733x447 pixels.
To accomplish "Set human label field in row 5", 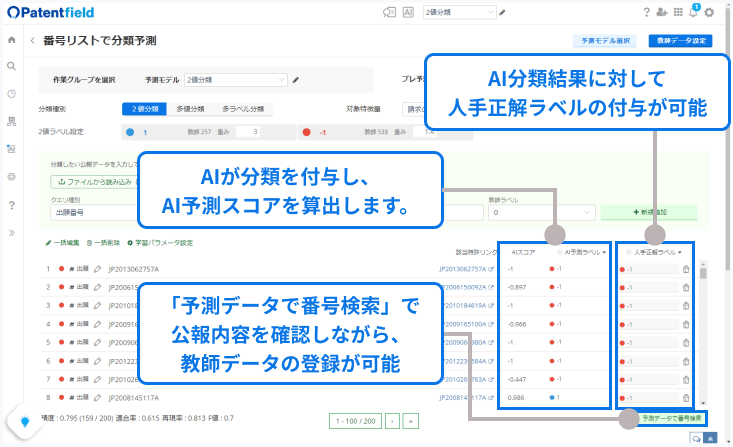I will coord(649,343).
